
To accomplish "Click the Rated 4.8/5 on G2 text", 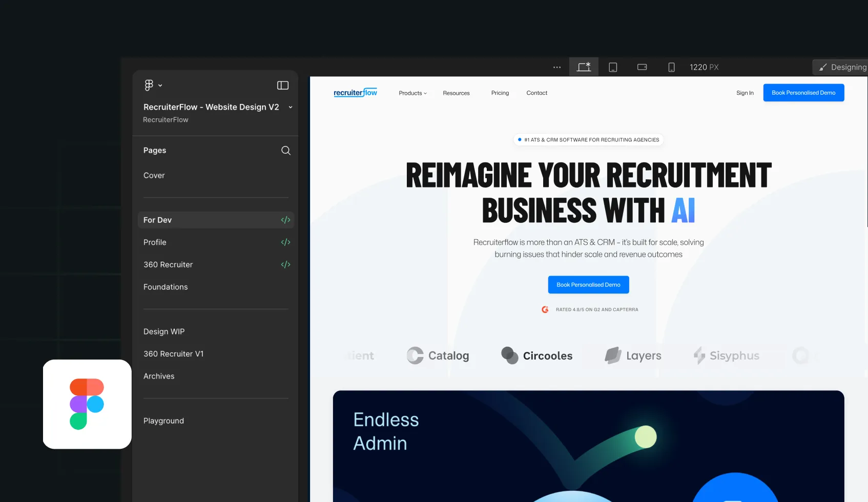I will coord(597,309).
